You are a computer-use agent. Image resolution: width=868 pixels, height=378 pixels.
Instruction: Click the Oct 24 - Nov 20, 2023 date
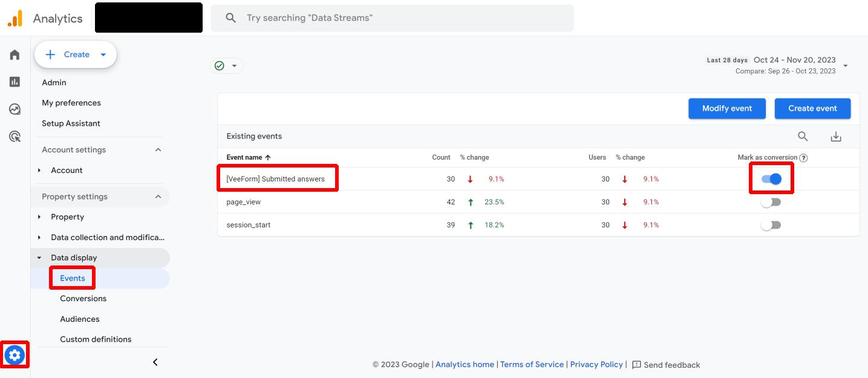point(795,60)
